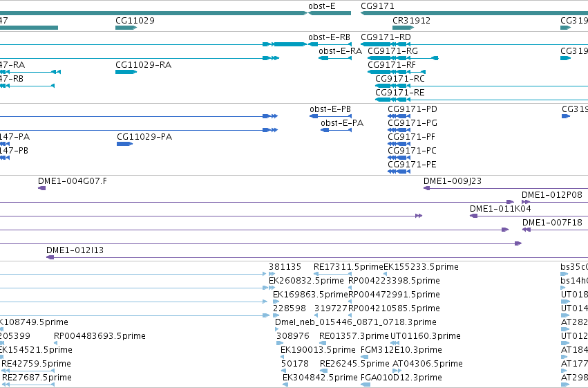Screen dimensions: 588x388
Task: Select EST 228598
Action: pos(276,315)
